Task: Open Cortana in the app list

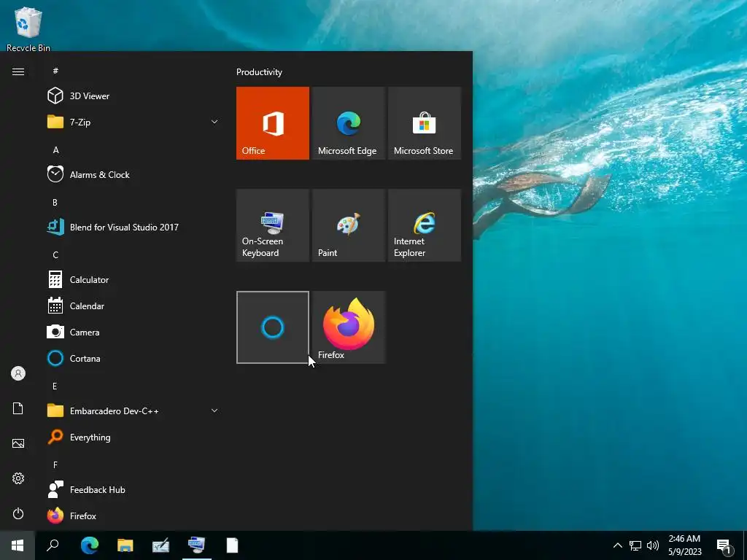Action: click(x=133, y=358)
